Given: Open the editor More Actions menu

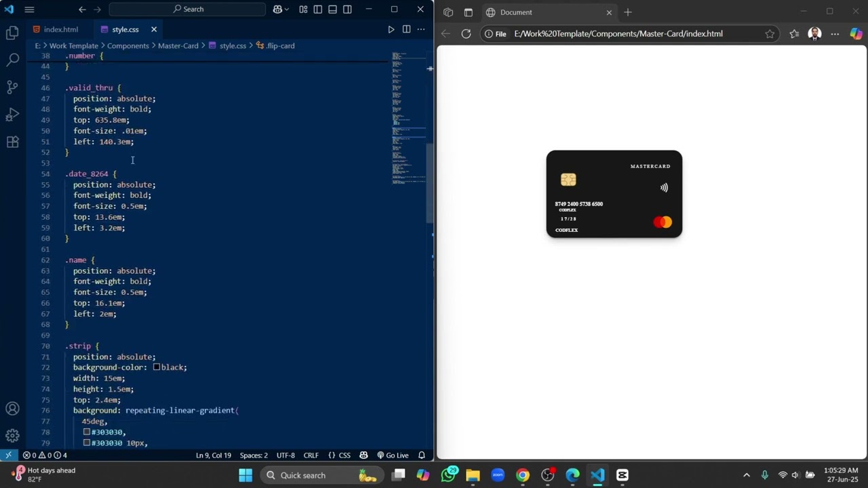Looking at the screenshot, I should [x=421, y=29].
